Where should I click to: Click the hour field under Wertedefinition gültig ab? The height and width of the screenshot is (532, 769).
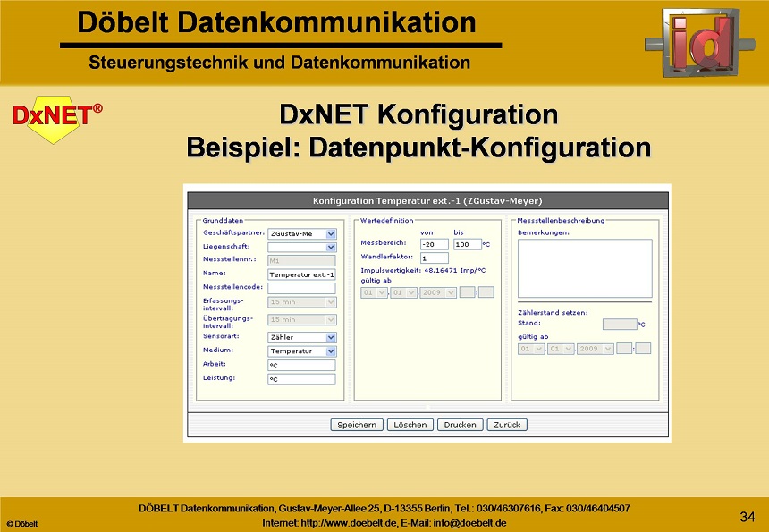pyautogui.click(x=467, y=292)
